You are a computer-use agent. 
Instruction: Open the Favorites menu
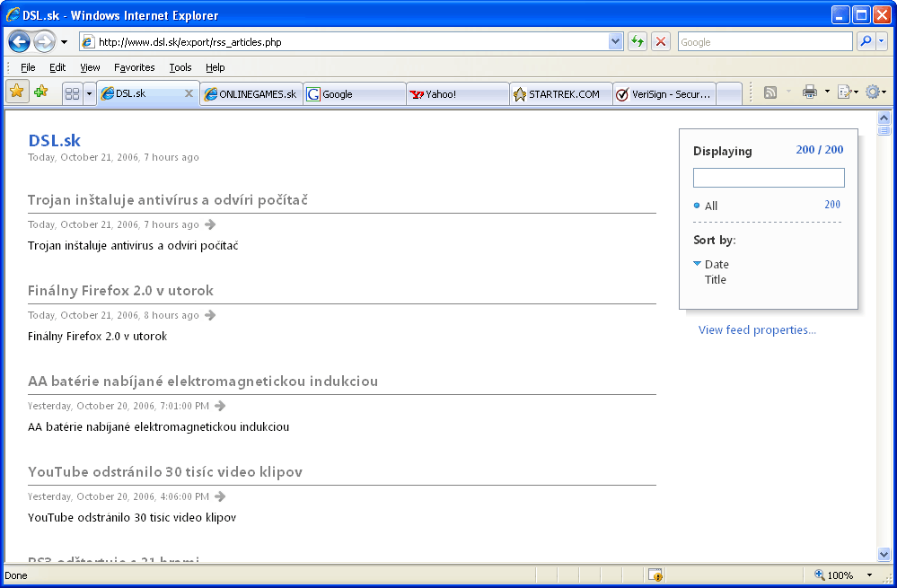135,67
